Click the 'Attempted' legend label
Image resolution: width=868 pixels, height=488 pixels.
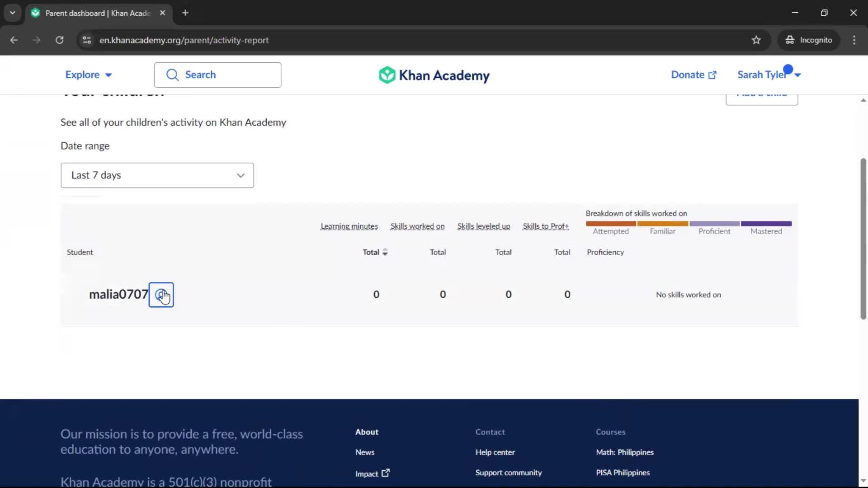(x=610, y=231)
